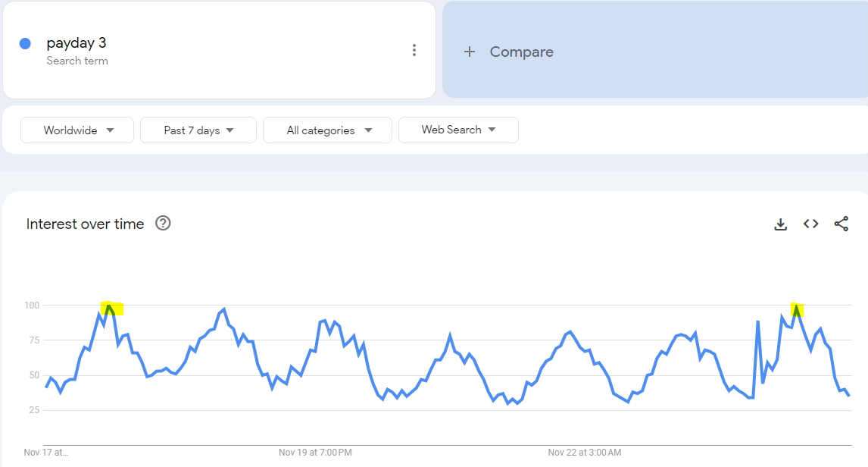
Task: Click the 75 y-axis label
Action: click(34, 340)
